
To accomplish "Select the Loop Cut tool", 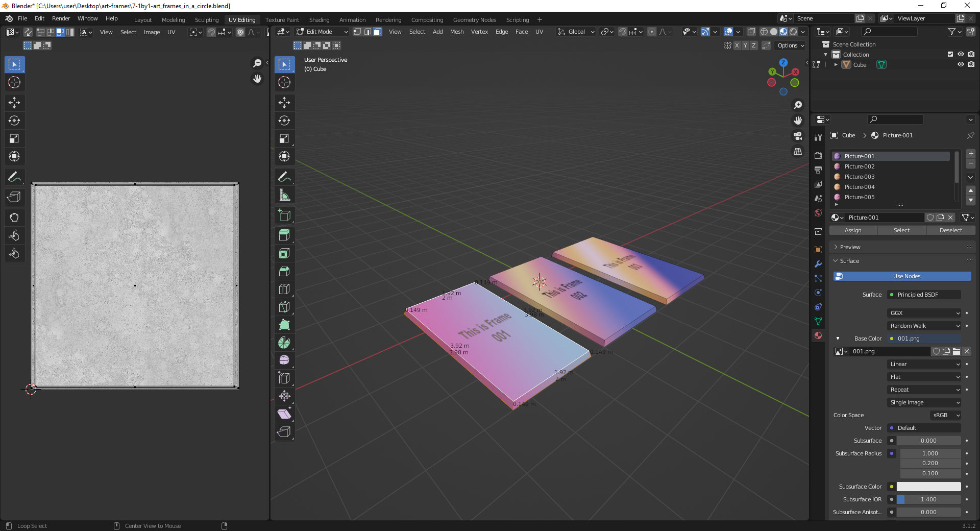I will 284,289.
